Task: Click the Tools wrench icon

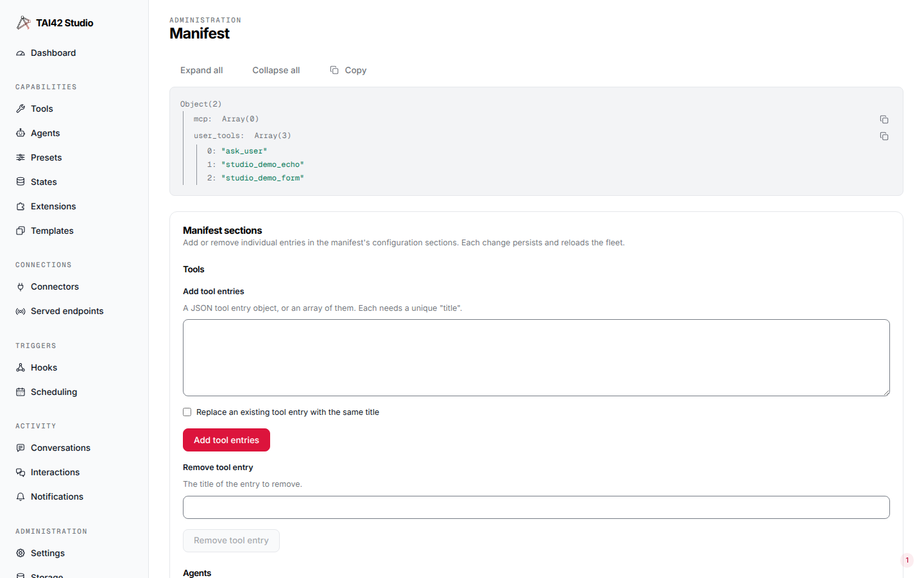Action: tap(21, 109)
